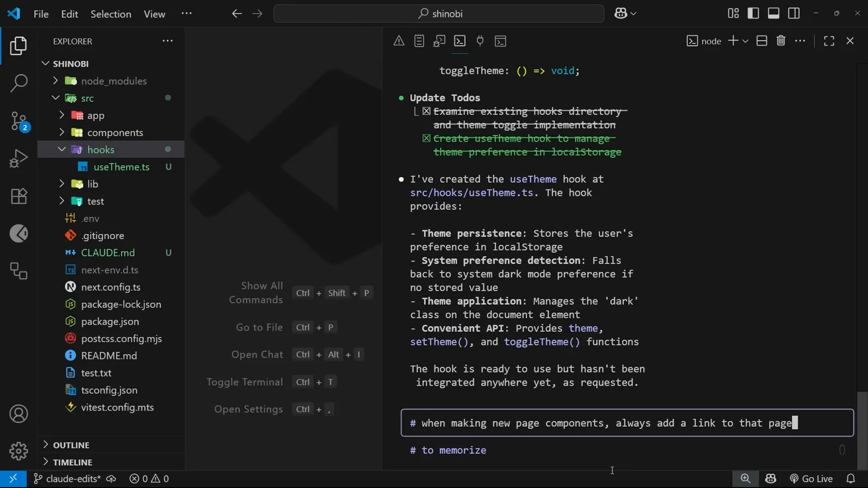The width and height of the screenshot is (868, 488).
Task: Click src/hooks/useTheme.ts link in terminal
Action: 471,193
